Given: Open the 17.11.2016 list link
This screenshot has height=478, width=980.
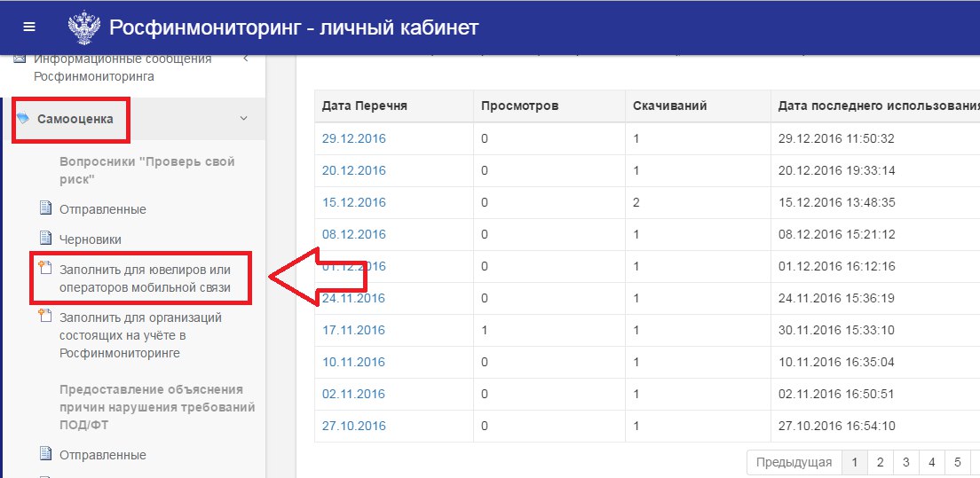Looking at the screenshot, I should click(354, 330).
